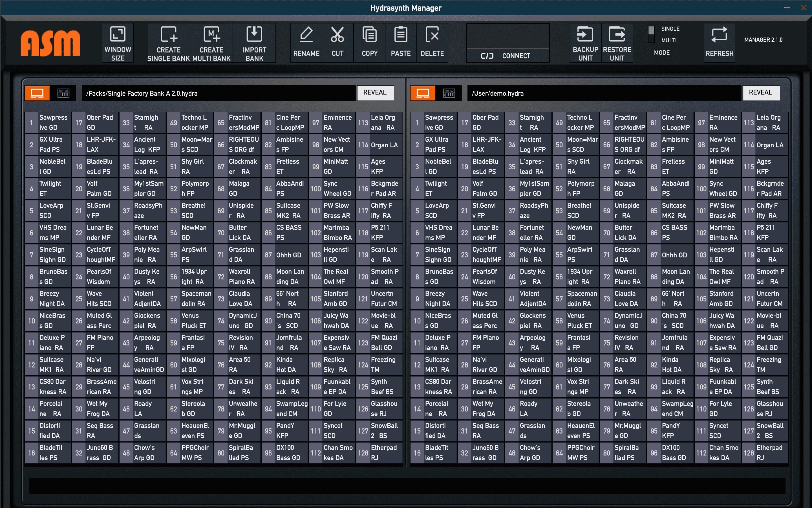Select patch 102 Marimba Bimbo RA in right bank

click(718, 233)
